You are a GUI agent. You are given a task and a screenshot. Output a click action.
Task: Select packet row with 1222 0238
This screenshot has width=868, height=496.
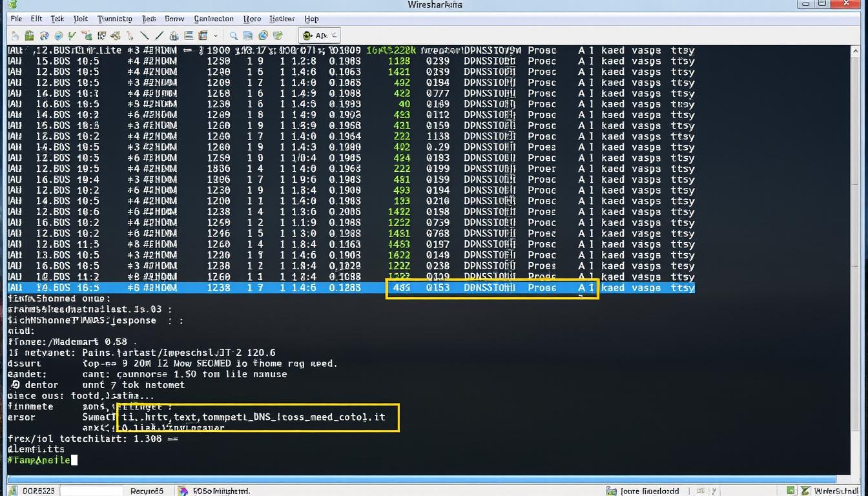(x=351, y=265)
